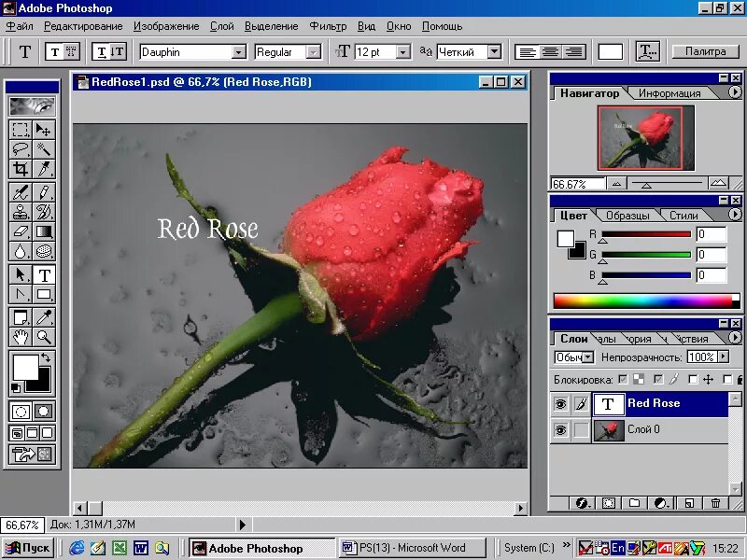This screenshot has width=747, height=560.
Task: Select the Move tool
Action: pos(44,130)
